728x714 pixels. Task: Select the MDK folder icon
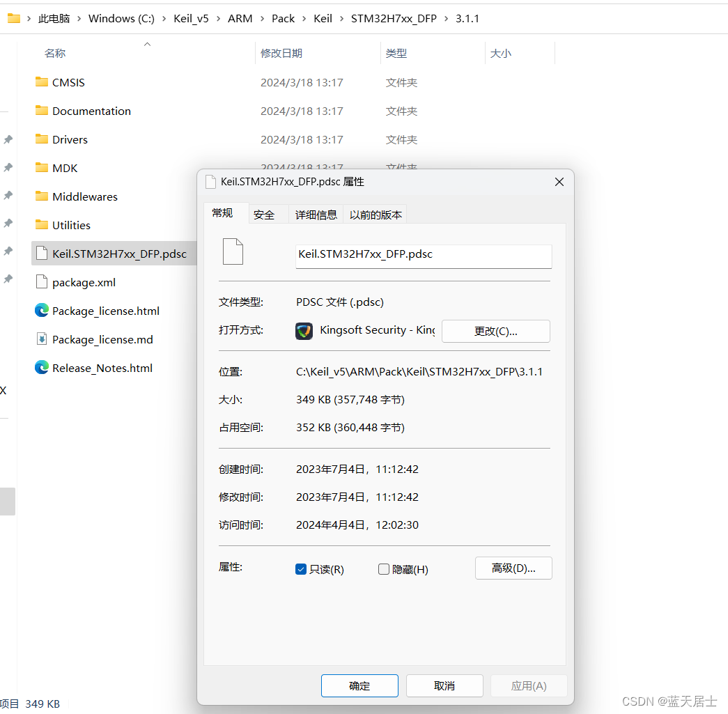point(42,168)
